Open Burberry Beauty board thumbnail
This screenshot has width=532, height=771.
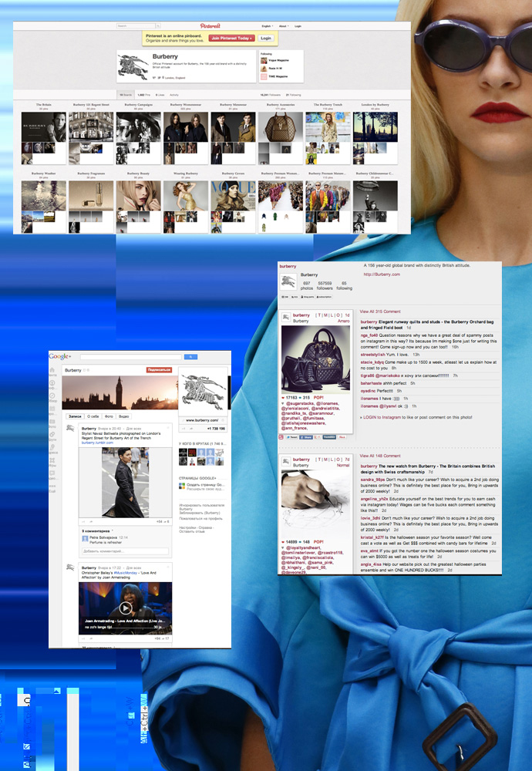point(138,196)
